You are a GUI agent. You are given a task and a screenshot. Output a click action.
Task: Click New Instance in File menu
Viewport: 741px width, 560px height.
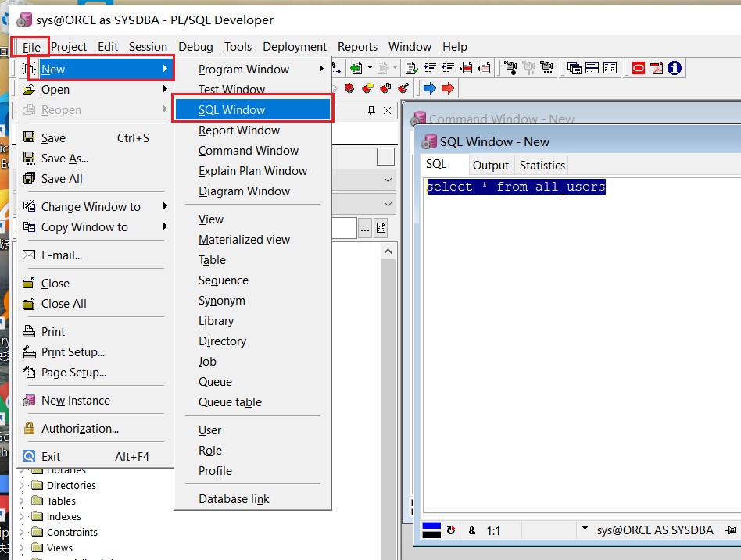click(95, 401)
